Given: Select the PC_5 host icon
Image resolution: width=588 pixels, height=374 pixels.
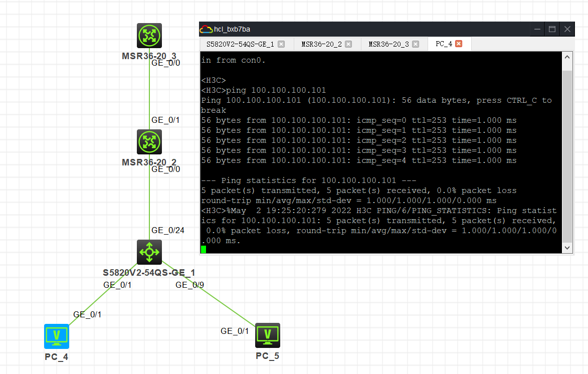Looking at the screenshot, I should [268, 335].
